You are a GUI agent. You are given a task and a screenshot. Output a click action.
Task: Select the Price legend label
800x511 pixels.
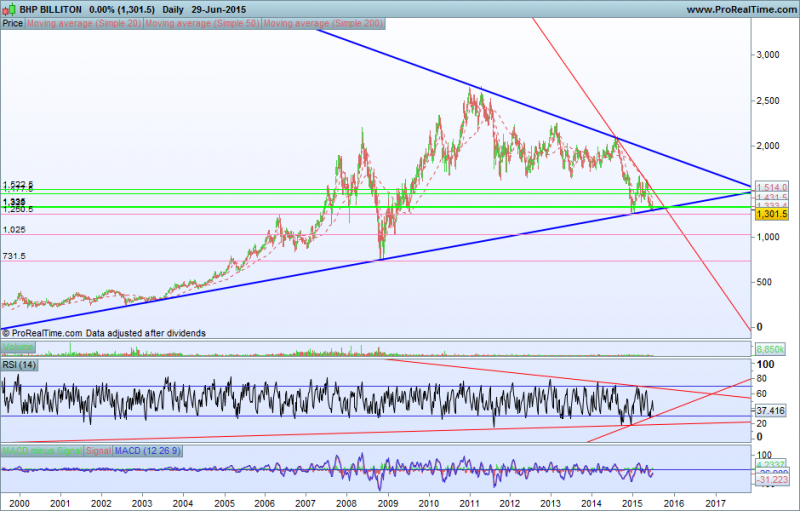13,21
